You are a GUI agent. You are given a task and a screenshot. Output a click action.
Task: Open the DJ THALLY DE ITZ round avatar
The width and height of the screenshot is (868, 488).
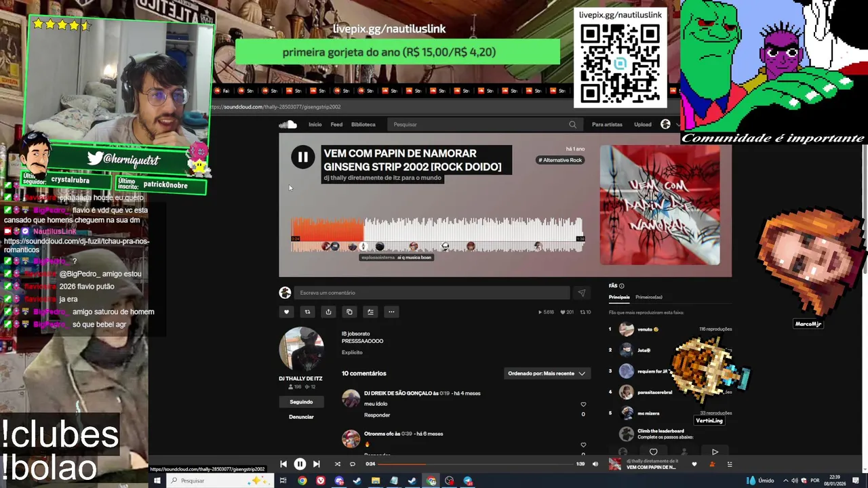301,349
